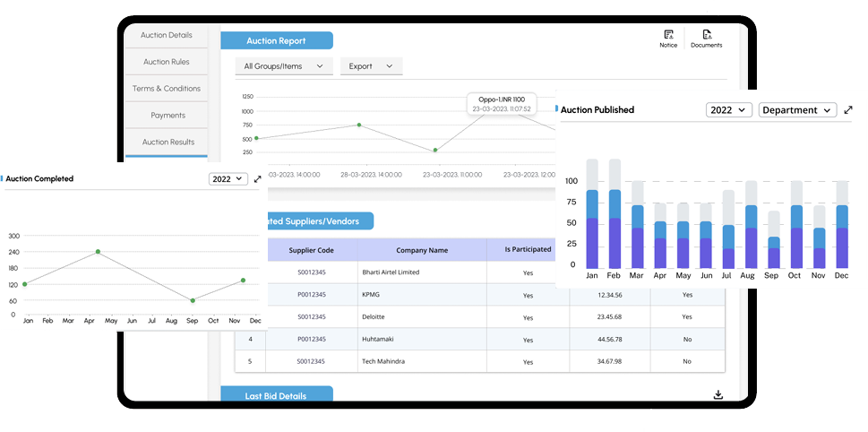Viewport: 868px width, 432px height.
Task: Click the download icon near Last Bid Details
Action: pos(718,394)
